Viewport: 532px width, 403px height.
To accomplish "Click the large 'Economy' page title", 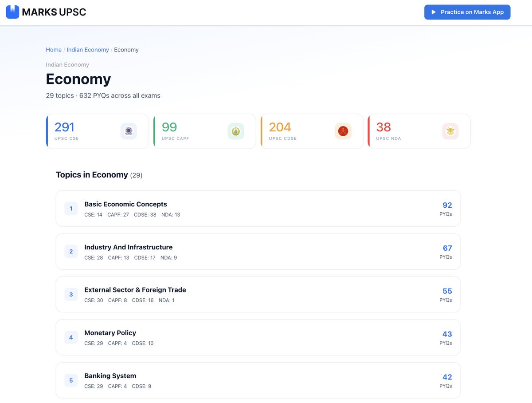I will (78, 79).
